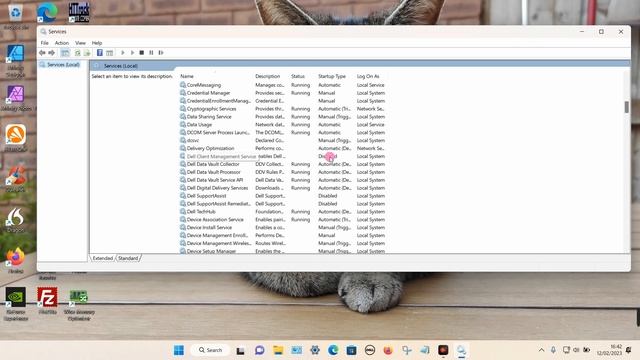Select the Device Install Service row
This screenshot has width=640, height=360.
(x=282, y=228)
